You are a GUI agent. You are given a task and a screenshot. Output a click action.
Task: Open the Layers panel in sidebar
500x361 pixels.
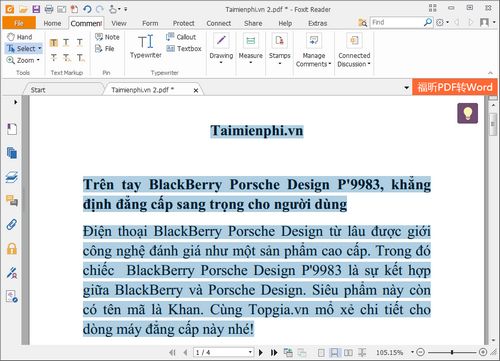tap(12, 177)
